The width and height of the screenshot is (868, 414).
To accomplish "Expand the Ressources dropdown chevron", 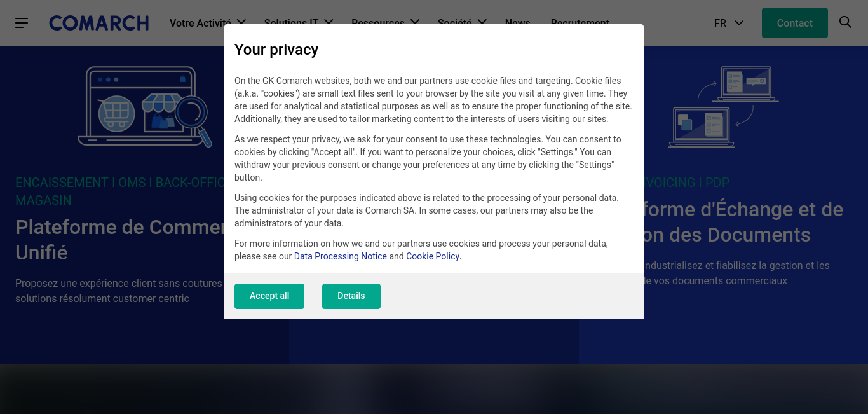I will point(415,22).
